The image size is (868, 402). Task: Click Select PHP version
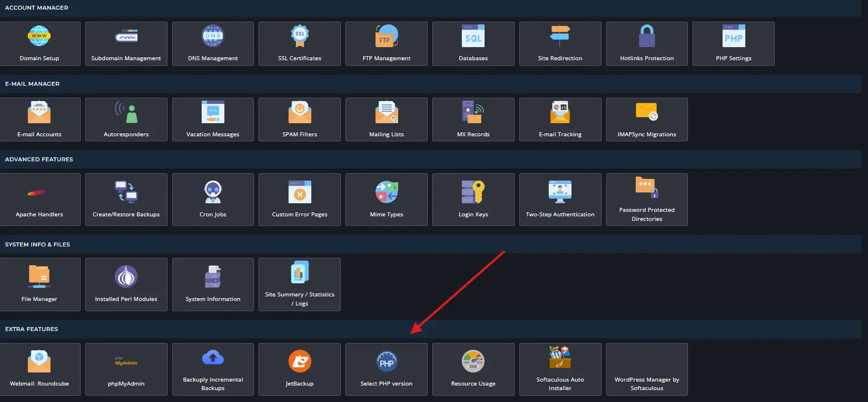click(386, 369)
